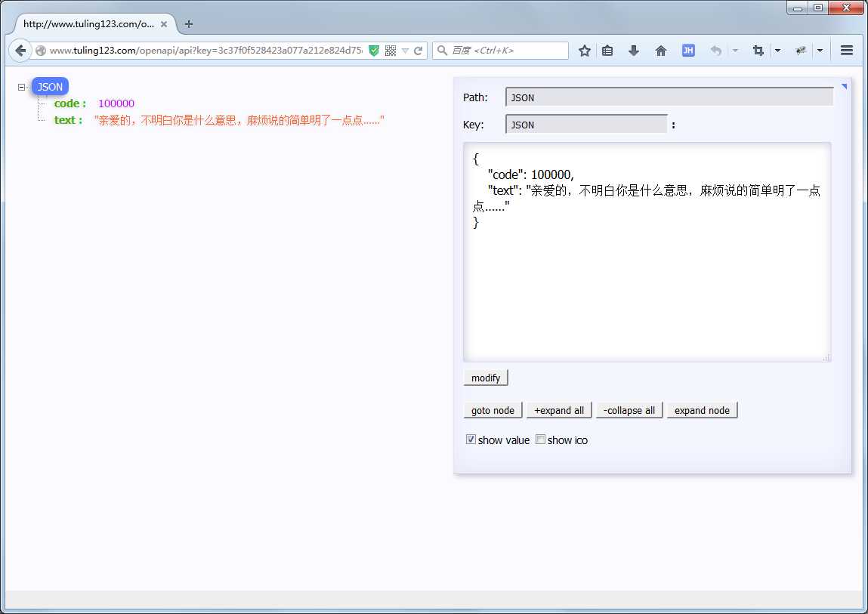Open the address bar history dropdown arrow
Viewport: 868px width, 614px height.
click(x=405, y=51)
